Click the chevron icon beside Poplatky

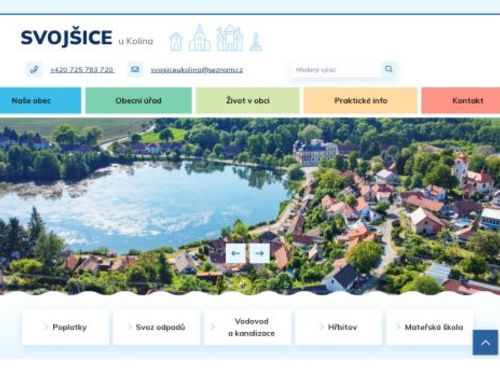click(46, 327)
